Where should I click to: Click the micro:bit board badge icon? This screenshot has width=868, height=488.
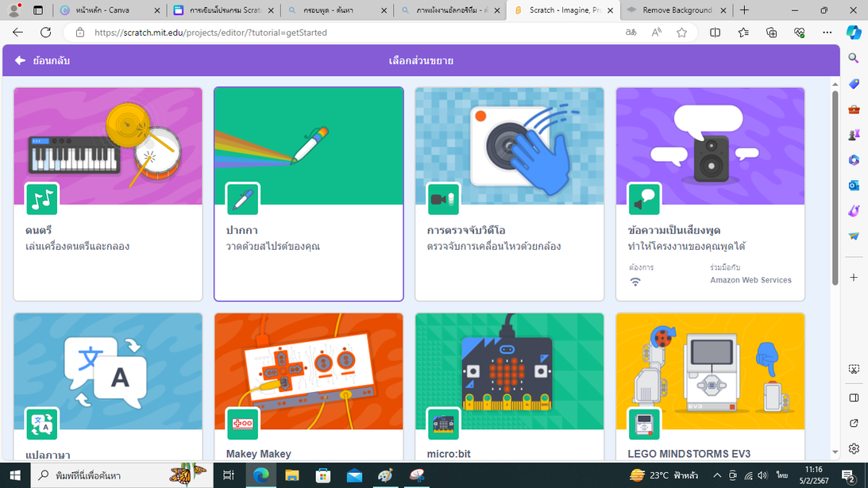click(x=443, y=425)
